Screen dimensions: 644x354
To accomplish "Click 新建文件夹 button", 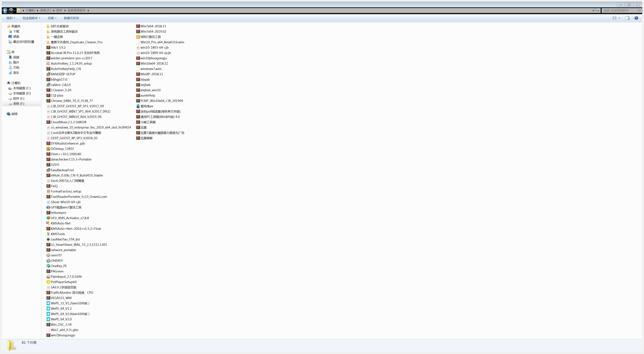I will tap(72, 18).
